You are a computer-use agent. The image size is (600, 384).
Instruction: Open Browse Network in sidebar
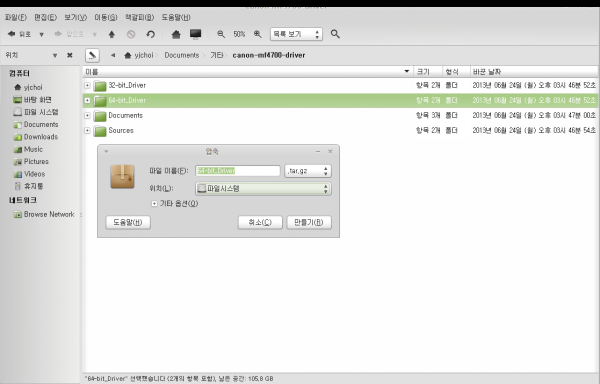click(x=44, y=215)
